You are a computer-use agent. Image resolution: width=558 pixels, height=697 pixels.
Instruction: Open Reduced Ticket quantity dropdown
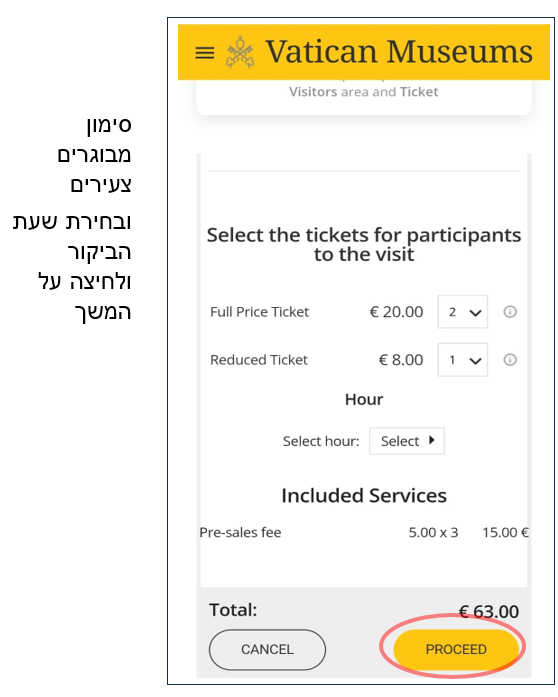click(x=462, y=359)
